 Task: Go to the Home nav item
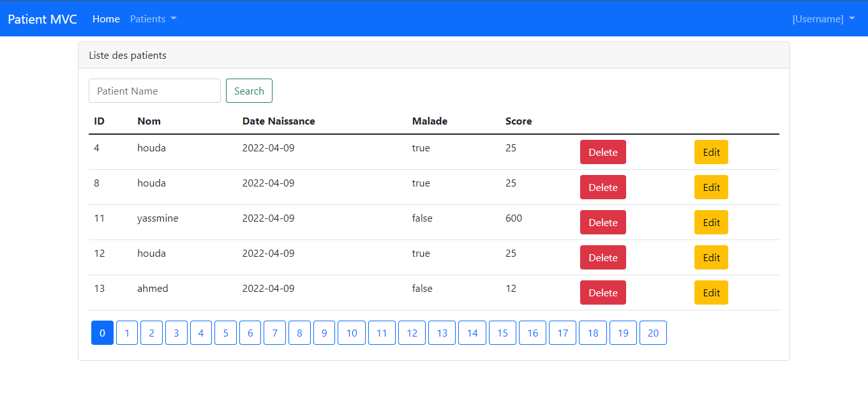click(x=106, y=19)
